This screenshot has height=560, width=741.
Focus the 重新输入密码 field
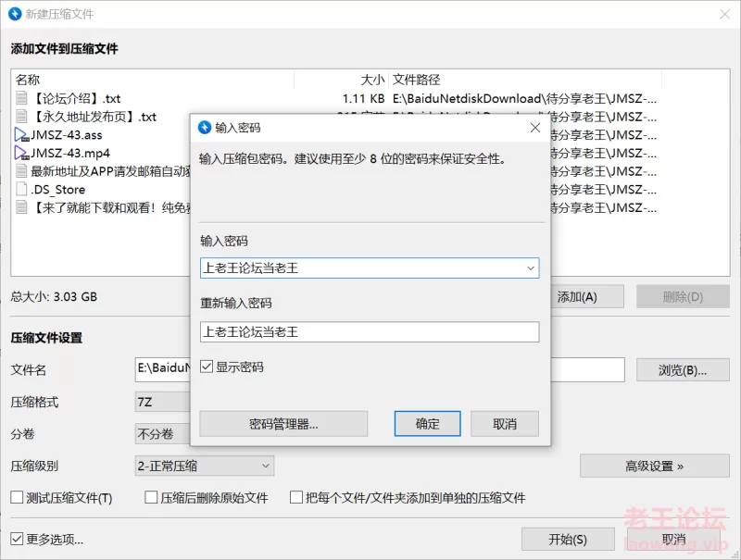tap(370, 332)
